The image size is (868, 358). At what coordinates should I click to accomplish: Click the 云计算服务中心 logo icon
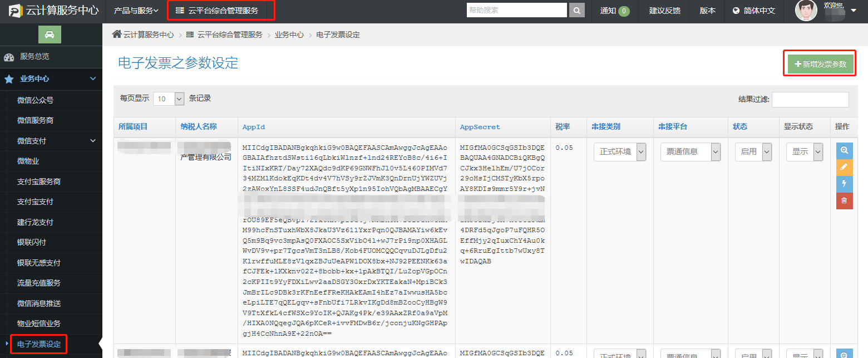coord(16,10)
